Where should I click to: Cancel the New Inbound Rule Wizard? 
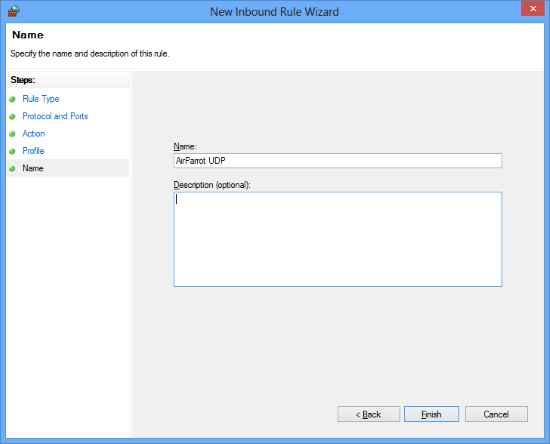[x=496, y=414]
